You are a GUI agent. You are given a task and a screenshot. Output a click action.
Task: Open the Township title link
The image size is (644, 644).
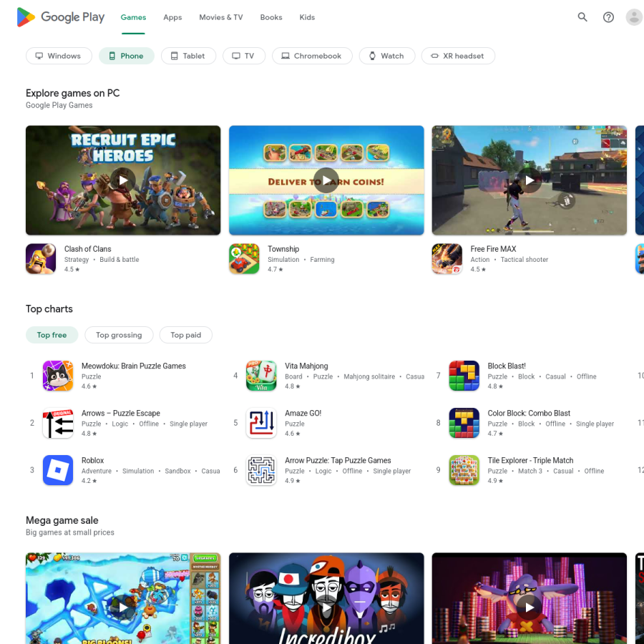[x=283, y=249]
